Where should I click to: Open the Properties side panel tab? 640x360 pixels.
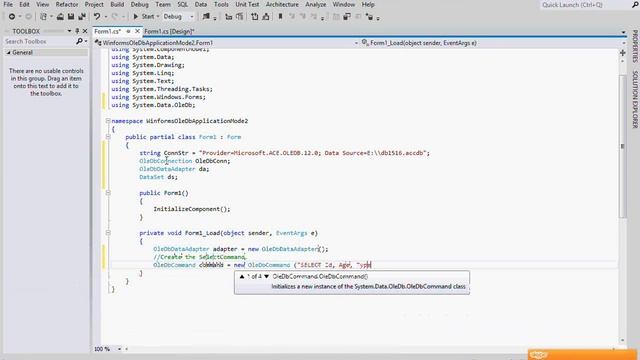[635, 46]
